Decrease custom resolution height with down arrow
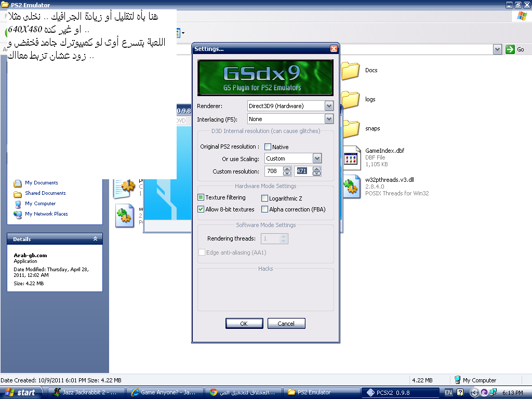The width and height of the screenshot is (532, 399). 316,174
